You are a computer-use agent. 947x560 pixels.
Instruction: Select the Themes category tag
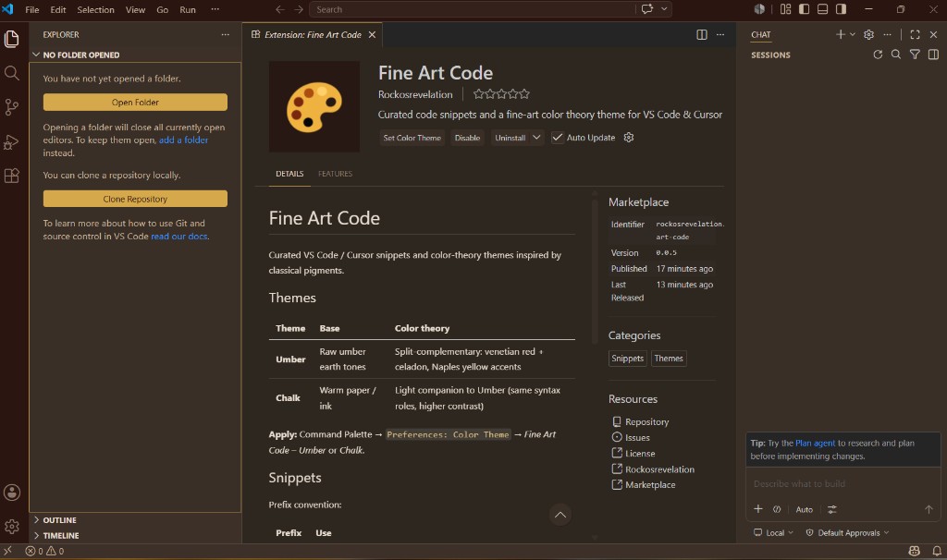click(x=669, y=359)
